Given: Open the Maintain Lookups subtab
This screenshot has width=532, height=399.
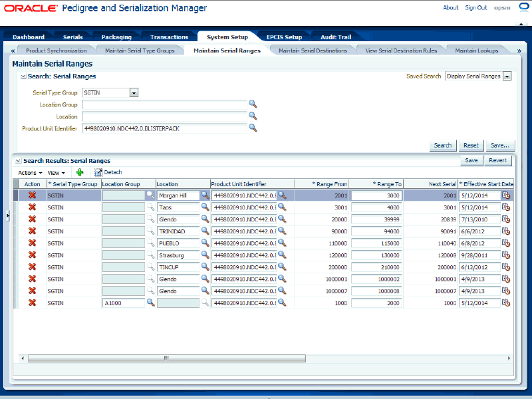Looking at the screenshot, I should coord(477,51).
